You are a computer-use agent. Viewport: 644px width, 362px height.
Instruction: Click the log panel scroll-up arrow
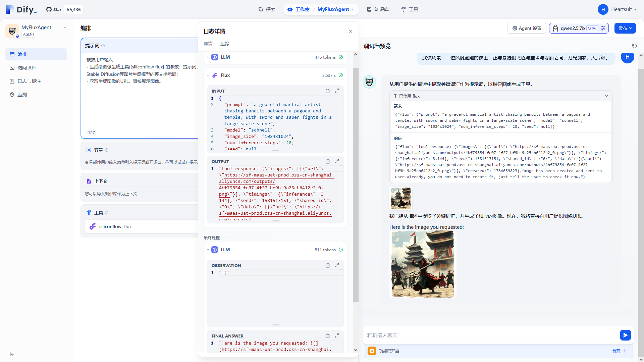point(356,54)
